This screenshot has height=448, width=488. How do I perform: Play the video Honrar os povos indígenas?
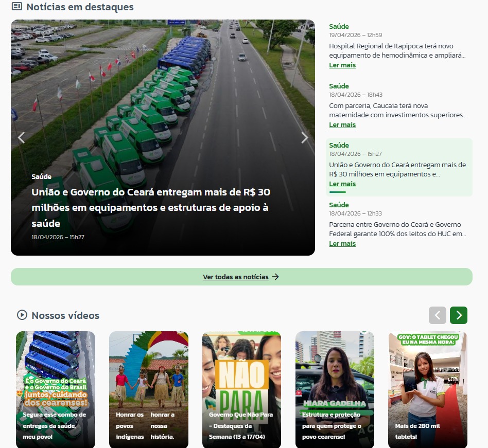point(148,388)
